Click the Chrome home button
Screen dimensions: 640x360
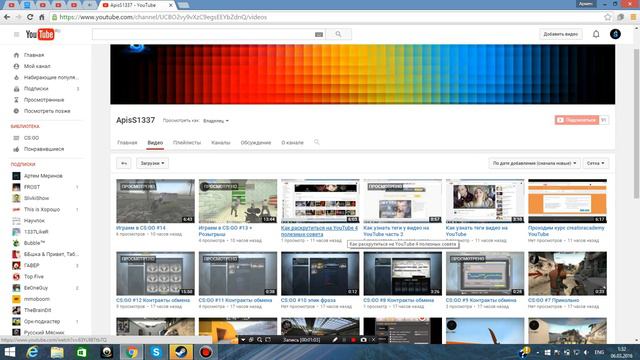point(42,17)
